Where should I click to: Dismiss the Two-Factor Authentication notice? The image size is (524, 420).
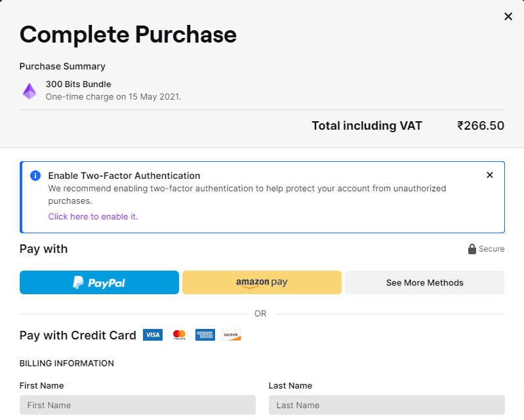click(x=489, y=175)
